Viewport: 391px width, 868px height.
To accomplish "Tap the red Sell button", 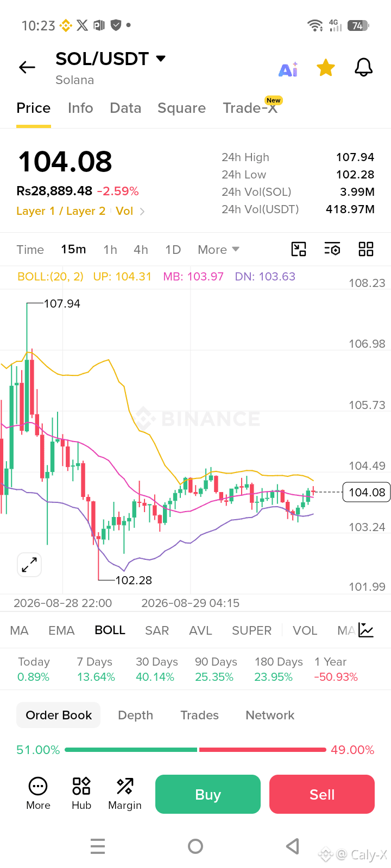I will (322, 794).
